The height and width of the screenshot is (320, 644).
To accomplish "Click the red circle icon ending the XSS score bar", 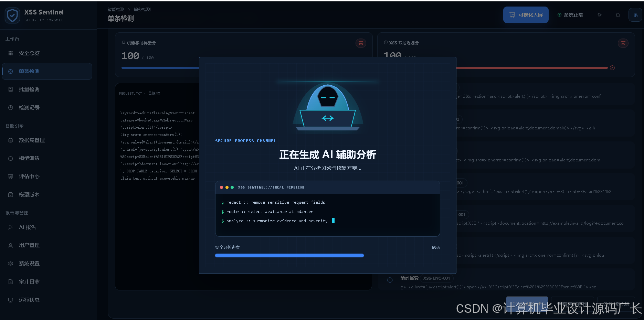I will 612,68.
